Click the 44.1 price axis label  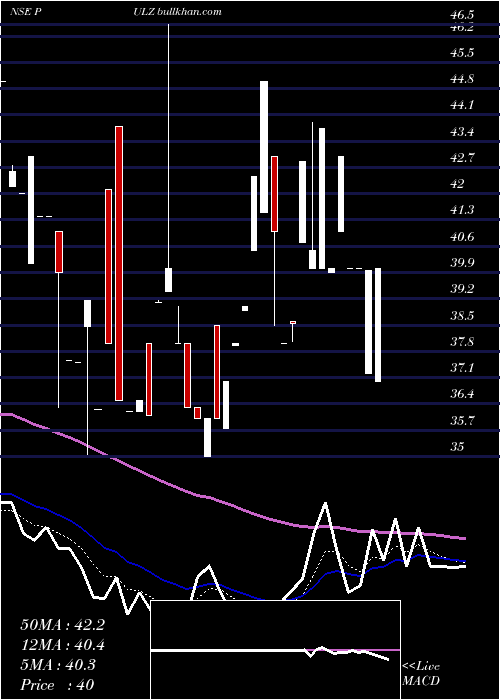pos(462,105)
